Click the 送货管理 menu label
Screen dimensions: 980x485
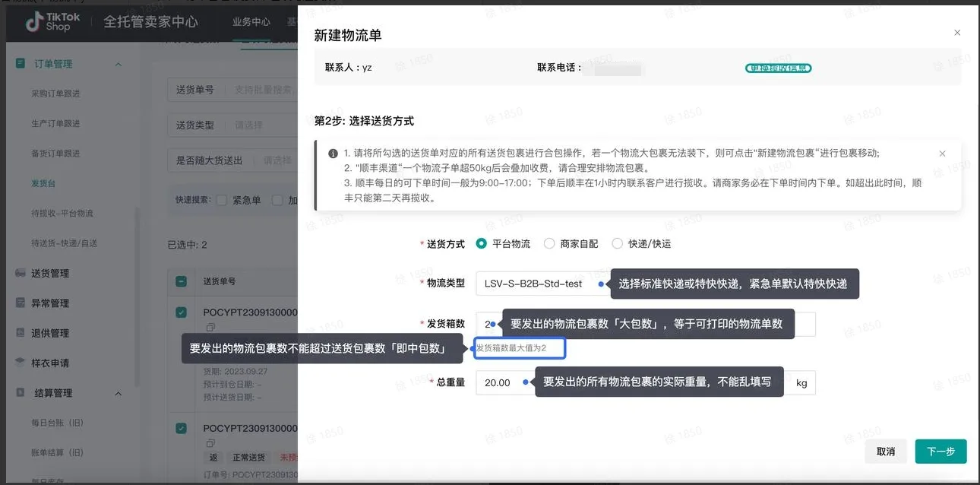50,273
